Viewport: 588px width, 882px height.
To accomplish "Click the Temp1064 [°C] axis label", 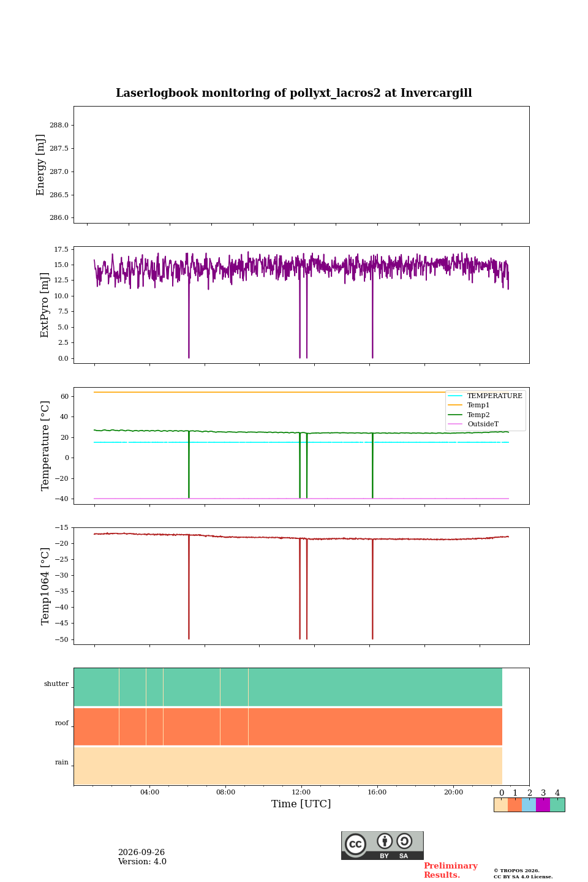I will (45, 586).
